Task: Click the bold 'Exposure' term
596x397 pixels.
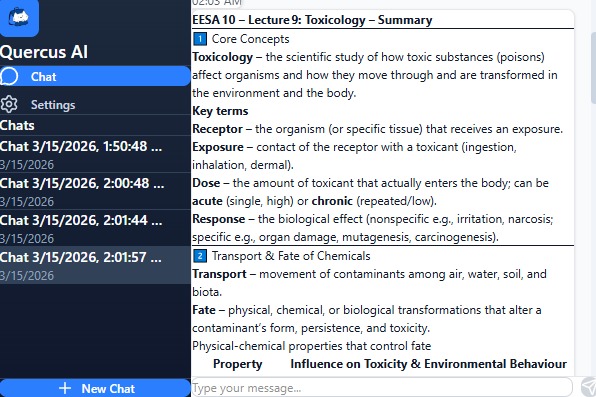Action: [218, 147]
